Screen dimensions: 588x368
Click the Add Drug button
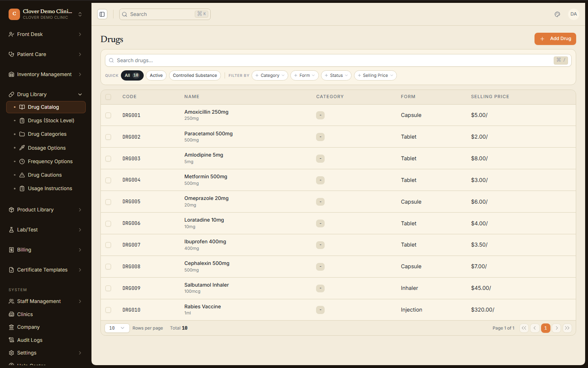coord(555,39)
